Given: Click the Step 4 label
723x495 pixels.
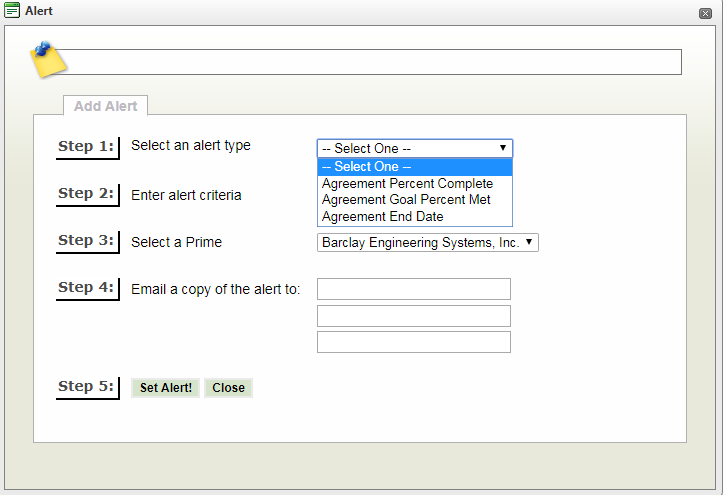Looking at the screenshot, I should click(86, 288).
